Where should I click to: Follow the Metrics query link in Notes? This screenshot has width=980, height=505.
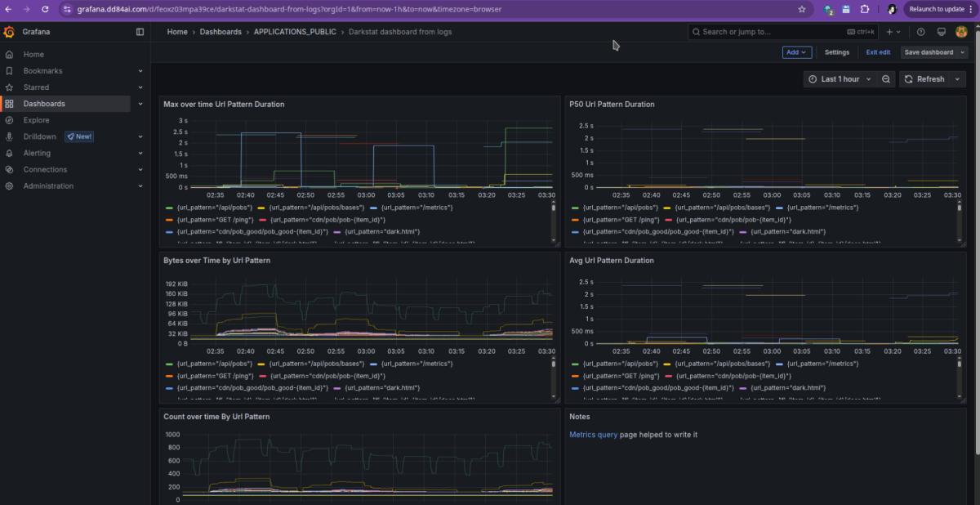coord(593,435)
